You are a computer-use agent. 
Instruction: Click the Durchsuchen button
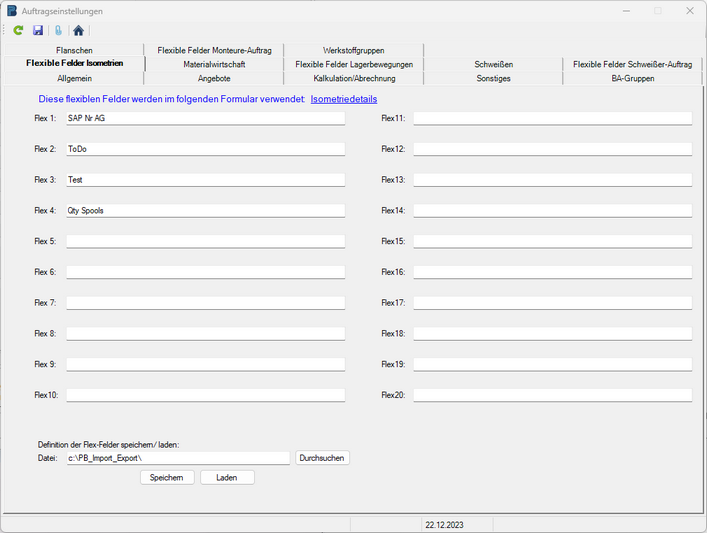[x=322, y=458]
